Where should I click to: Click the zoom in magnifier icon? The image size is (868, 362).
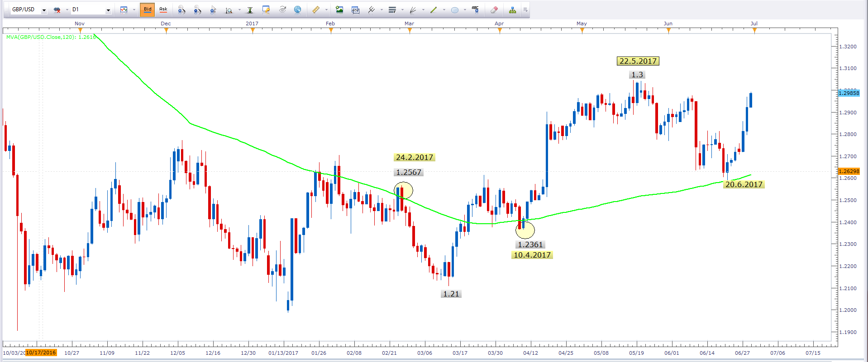click(181, 9)
